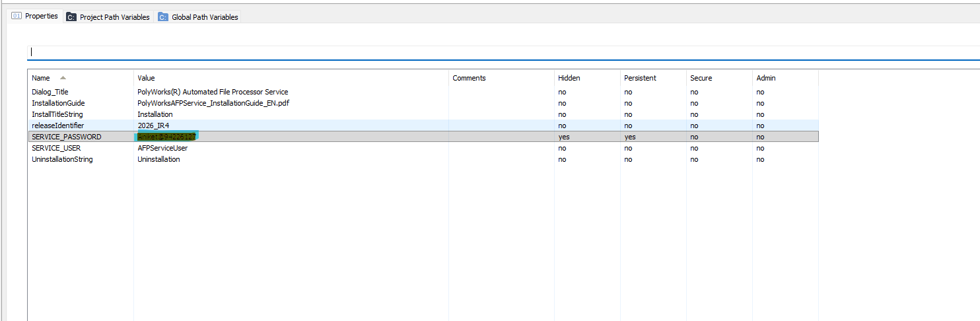Select the releaseIdentifier property name
The height and width of the screenshot is (321, 980).
tap(58, 125)
